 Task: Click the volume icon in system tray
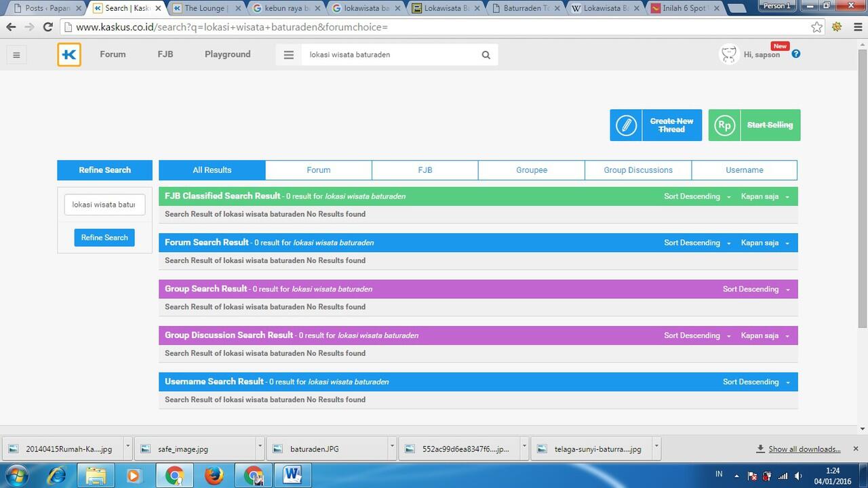[798, 476]
